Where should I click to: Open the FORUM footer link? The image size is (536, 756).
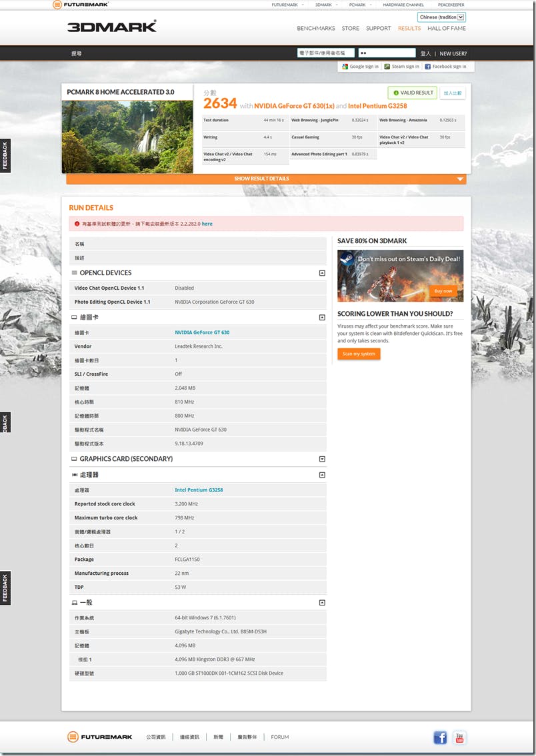pyautogui.click(x=280, y=737)
